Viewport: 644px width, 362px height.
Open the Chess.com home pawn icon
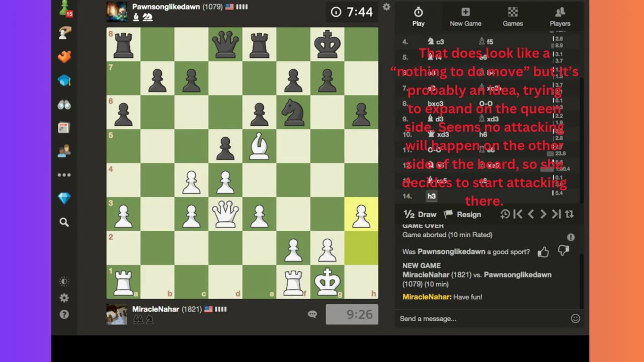64,9
